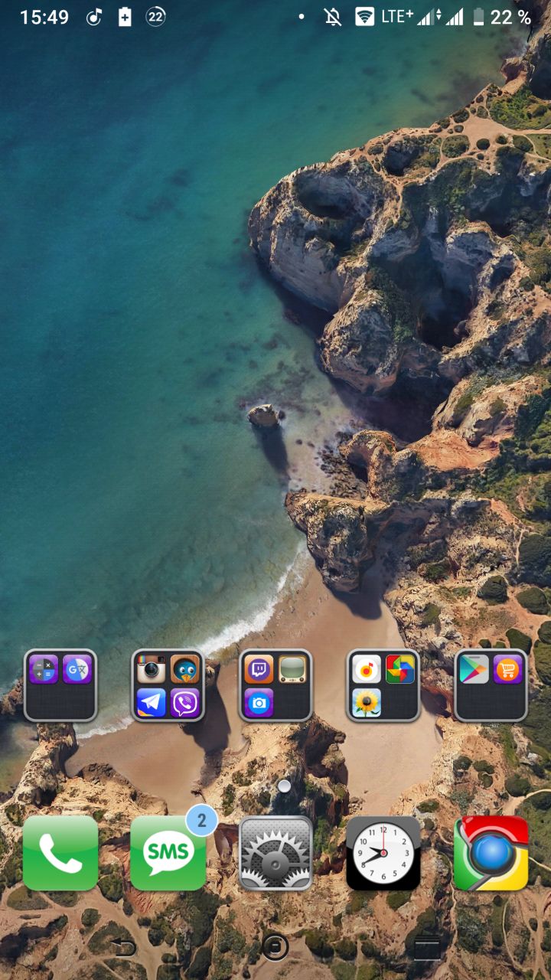Tap the red music note icon in folder

pos(367,669)
